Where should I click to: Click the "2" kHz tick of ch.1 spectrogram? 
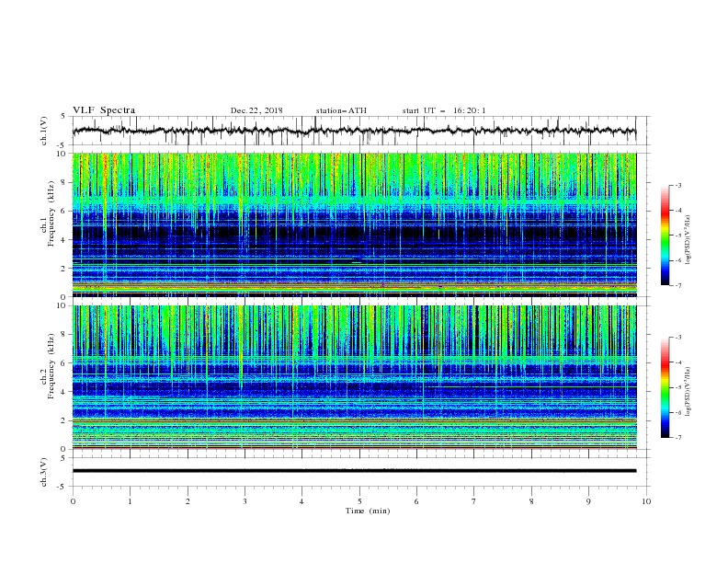(x=63, y=269)
